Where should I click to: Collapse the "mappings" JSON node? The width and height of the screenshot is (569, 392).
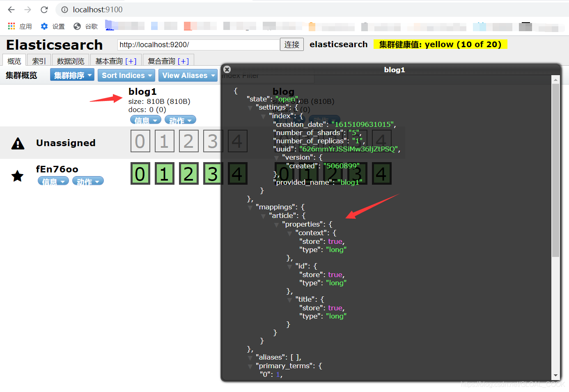coord(250,208)
